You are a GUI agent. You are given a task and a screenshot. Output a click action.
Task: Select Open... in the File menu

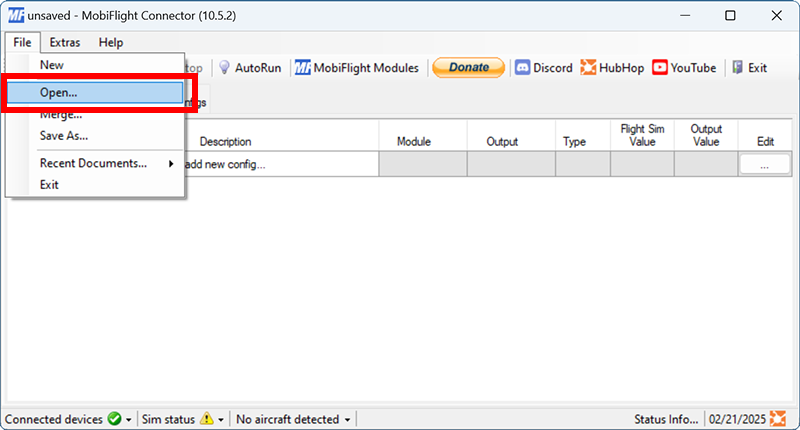coord(95,92)
